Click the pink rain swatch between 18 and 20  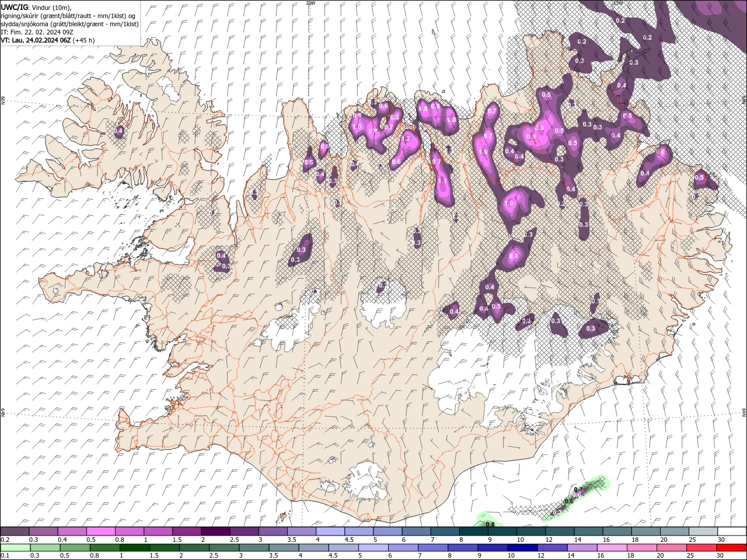pyautogui.click(x=642, y=548)
